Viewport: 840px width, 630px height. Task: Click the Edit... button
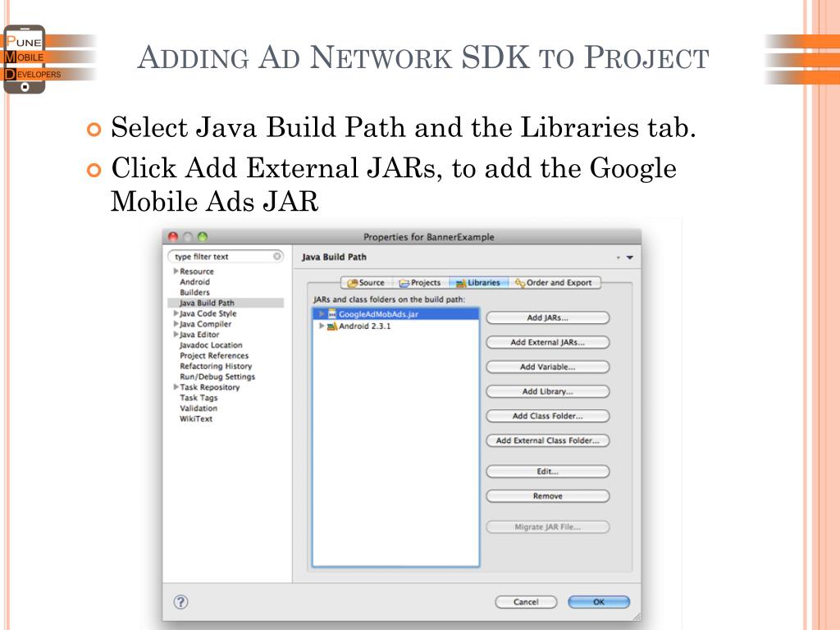coord(547,472)
